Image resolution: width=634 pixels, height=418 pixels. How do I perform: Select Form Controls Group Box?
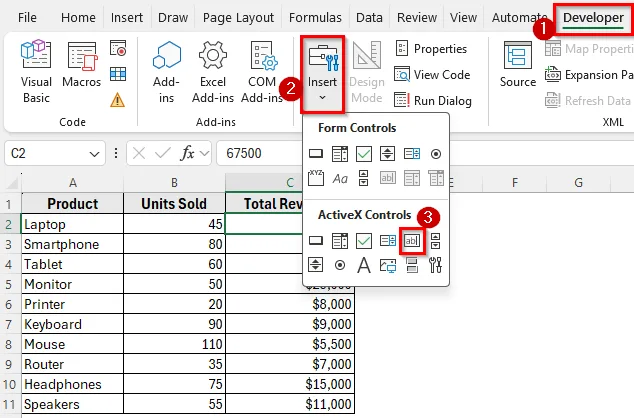316,178
